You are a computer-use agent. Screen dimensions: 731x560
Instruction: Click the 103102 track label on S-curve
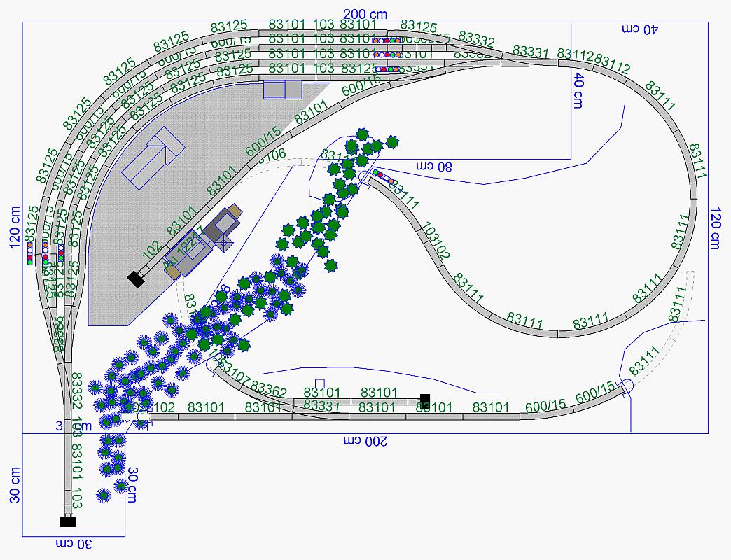tap(437, 242)
